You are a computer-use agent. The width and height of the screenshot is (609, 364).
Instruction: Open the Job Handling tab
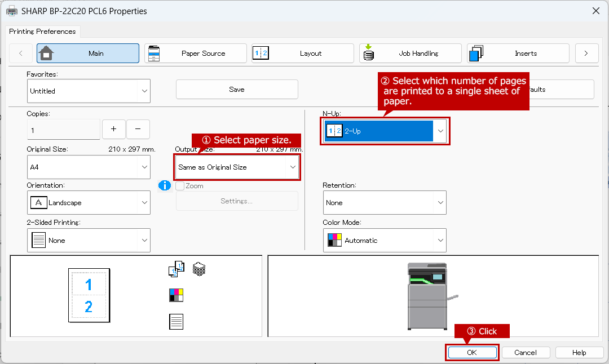[410, 53]
